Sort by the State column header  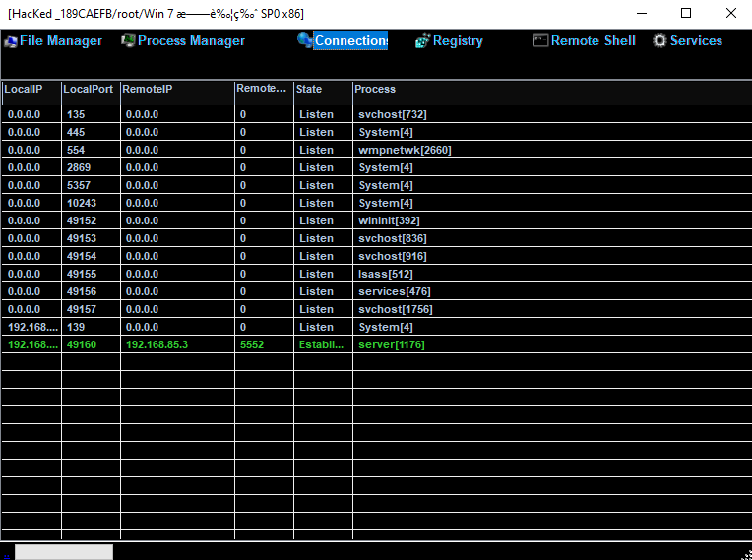pos(309,89)
